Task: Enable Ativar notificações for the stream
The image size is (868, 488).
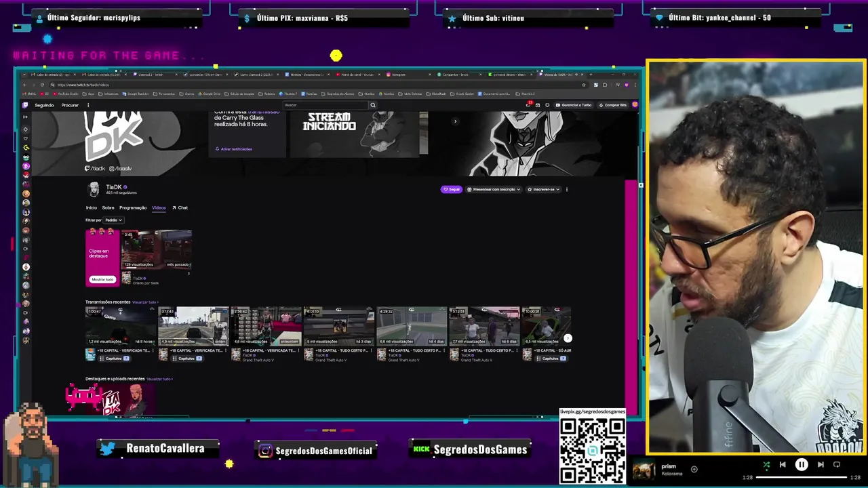Action: click(234, 149)
